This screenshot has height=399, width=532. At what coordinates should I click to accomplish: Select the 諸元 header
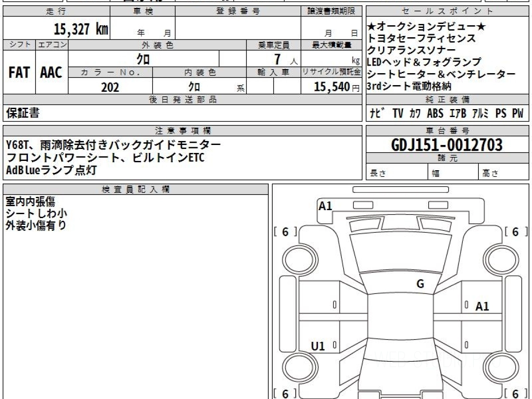[448, 158]
